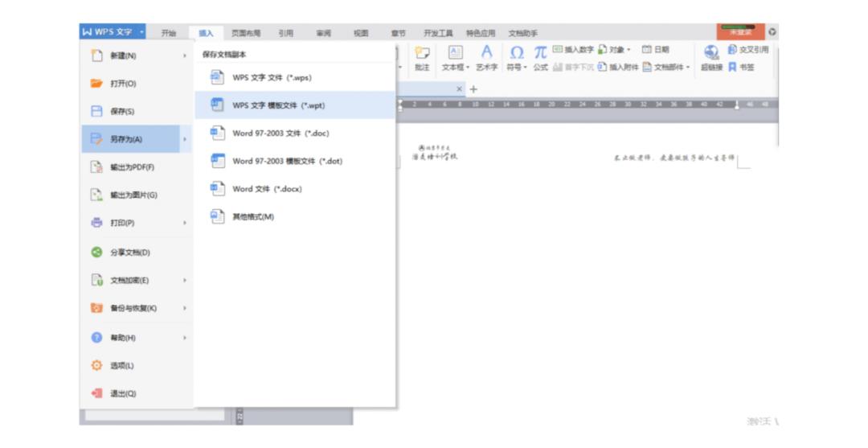Expand the 新建(N) submenu arrow

click(x=185, y=56)
